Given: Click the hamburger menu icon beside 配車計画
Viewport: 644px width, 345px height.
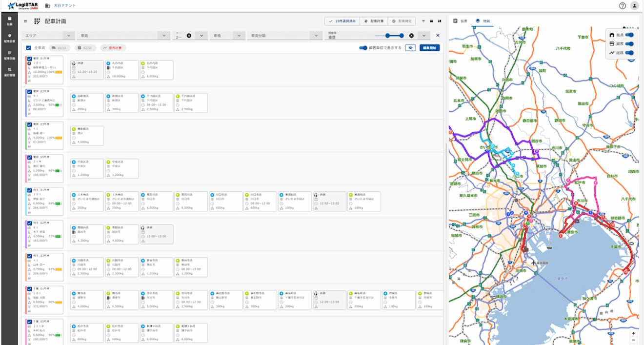Looking at the screenshot, I should (25, 21).
